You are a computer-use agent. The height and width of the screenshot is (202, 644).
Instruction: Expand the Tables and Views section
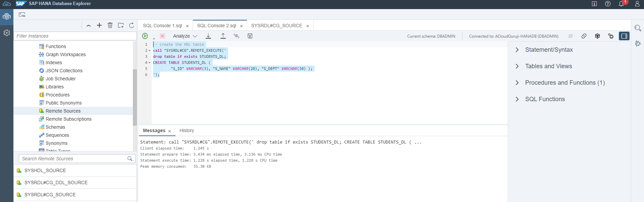[x=517, y=66]
